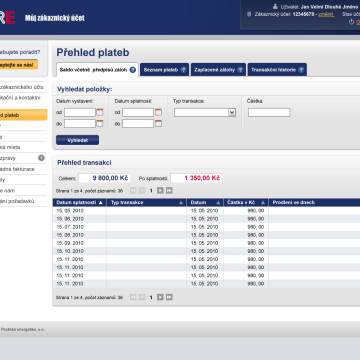Click the current page number 1 in top pager
Image resolution: width=360 pixels, height=360 pixels.
click(151, 191)
